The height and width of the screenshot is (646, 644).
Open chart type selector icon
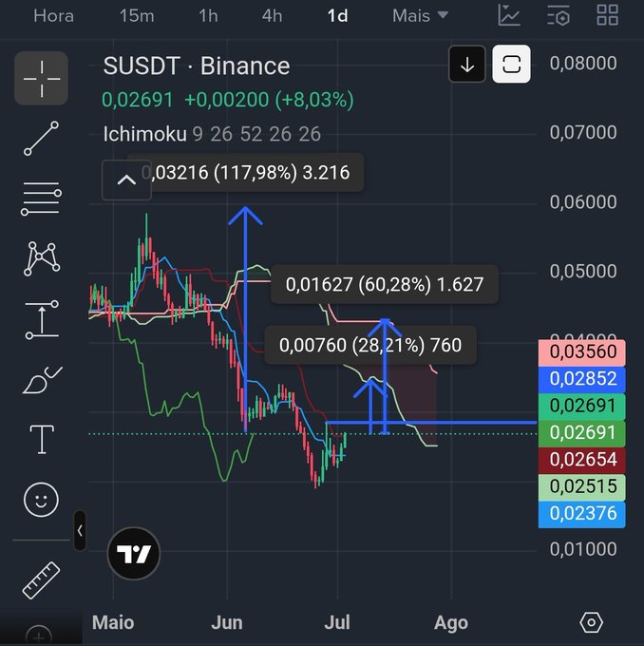(509, 15)
